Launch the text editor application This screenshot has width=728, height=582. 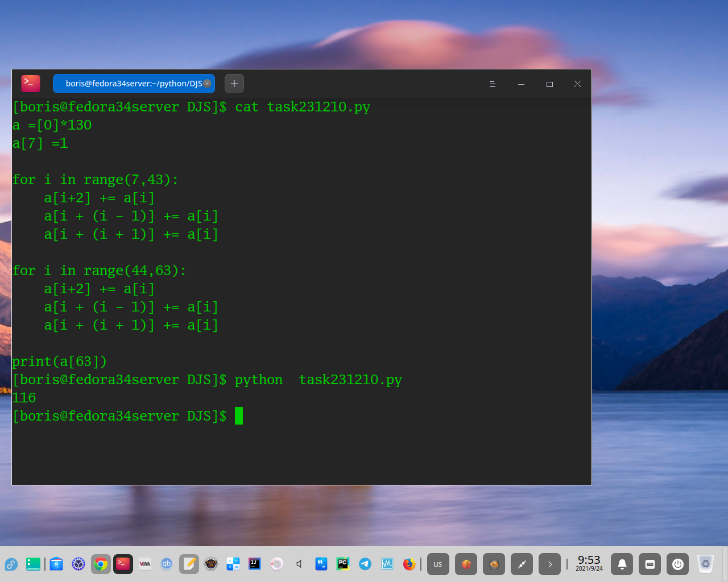point(188,564)
